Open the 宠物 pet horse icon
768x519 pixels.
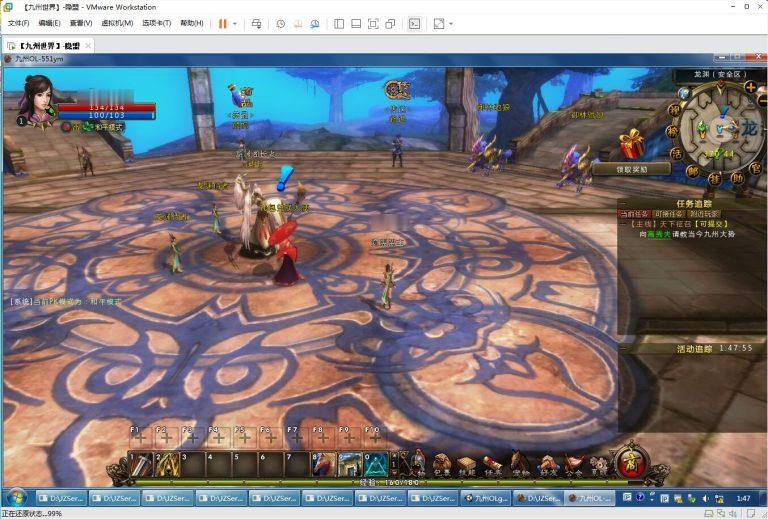[x=520, y=464]
